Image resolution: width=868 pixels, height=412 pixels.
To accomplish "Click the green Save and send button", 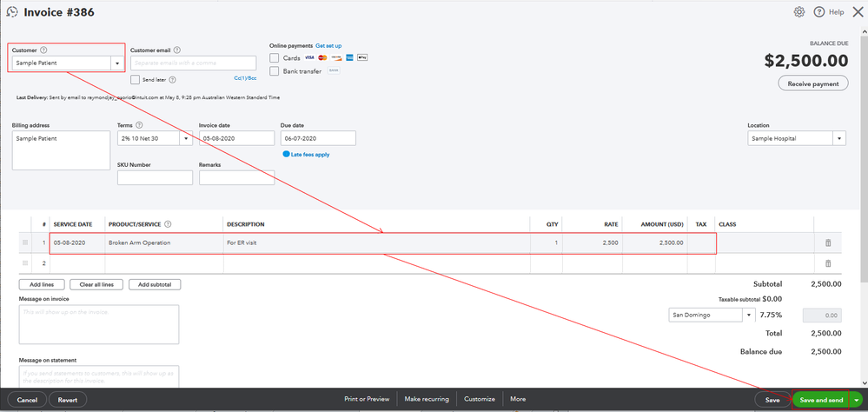I will pos(821,399).
